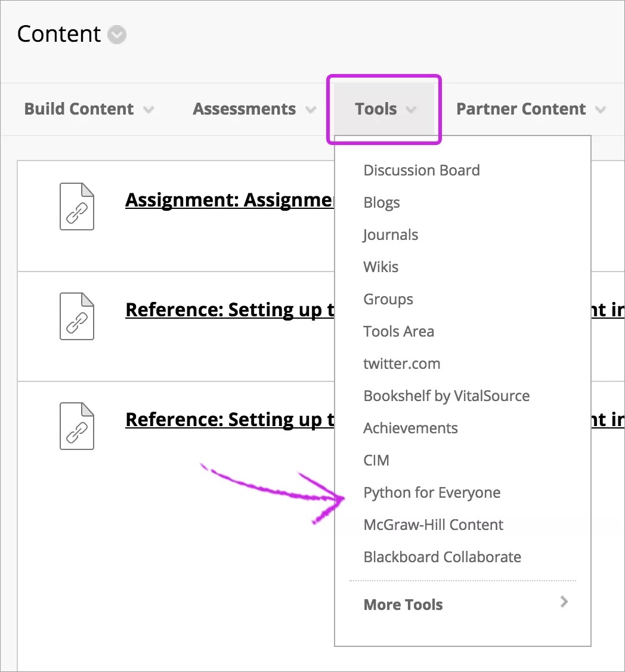This screenshot has width=625, height=672.
Task: Open Wikis from the Tools menu
Action: tap(380, 267)
